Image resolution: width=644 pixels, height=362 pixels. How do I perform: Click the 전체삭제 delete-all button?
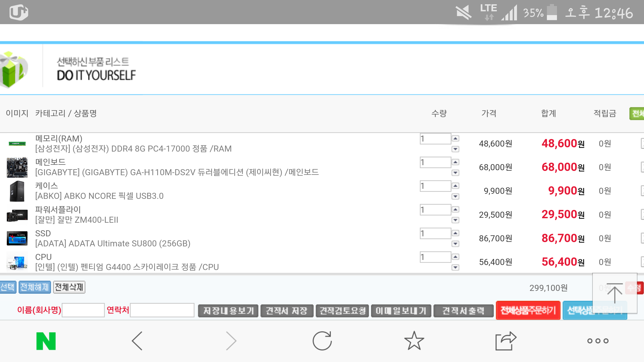[69, 287]
